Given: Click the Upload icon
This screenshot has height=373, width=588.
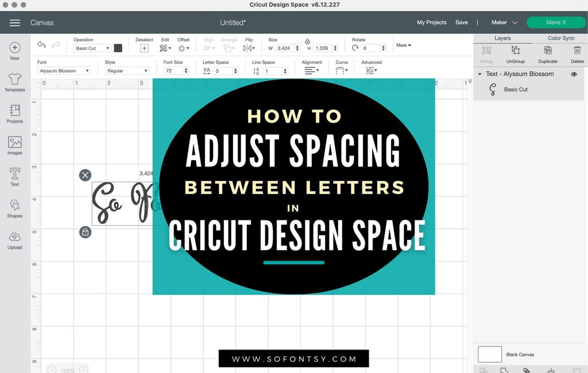Looking at the screenshot, I should pos(15,240).
